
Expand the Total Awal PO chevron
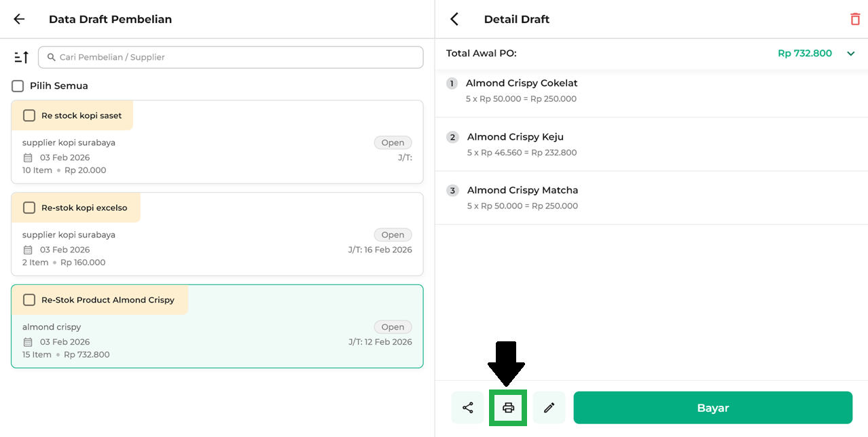[x=850, y=54]
